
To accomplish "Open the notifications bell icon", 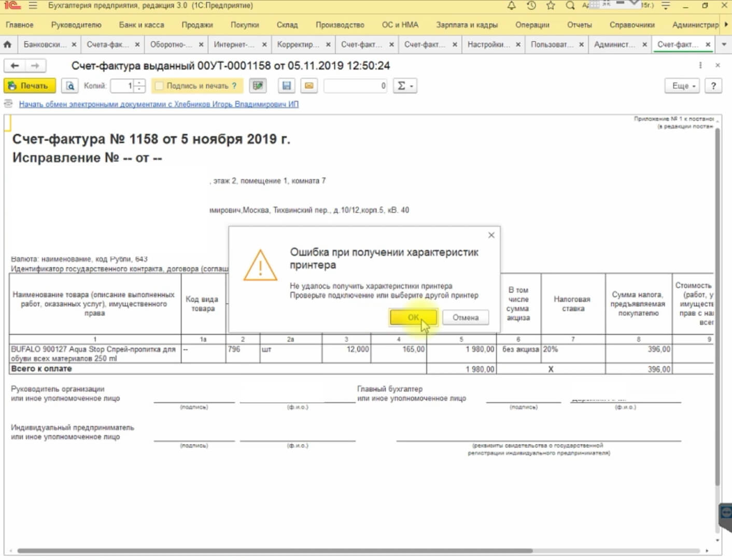I will pyautogui.click(x=511, y=6).
